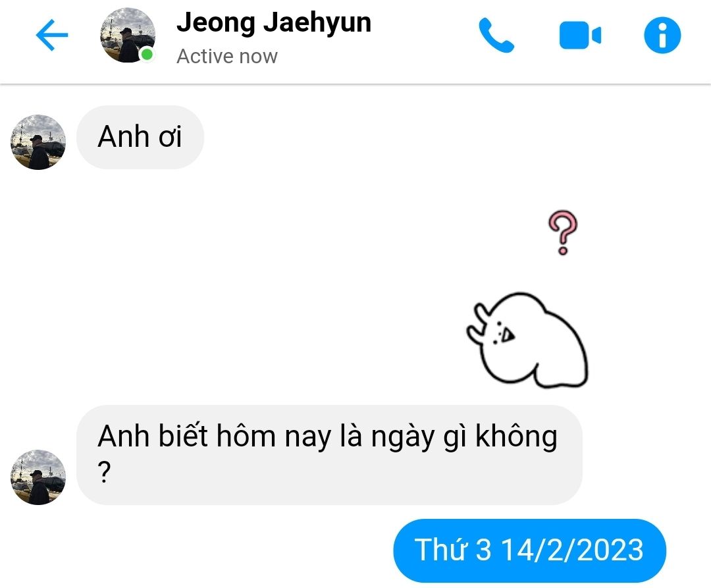Start a video call with camera icon
The width and height of the screenshot is (711, 588).
[x=581, y=35]
